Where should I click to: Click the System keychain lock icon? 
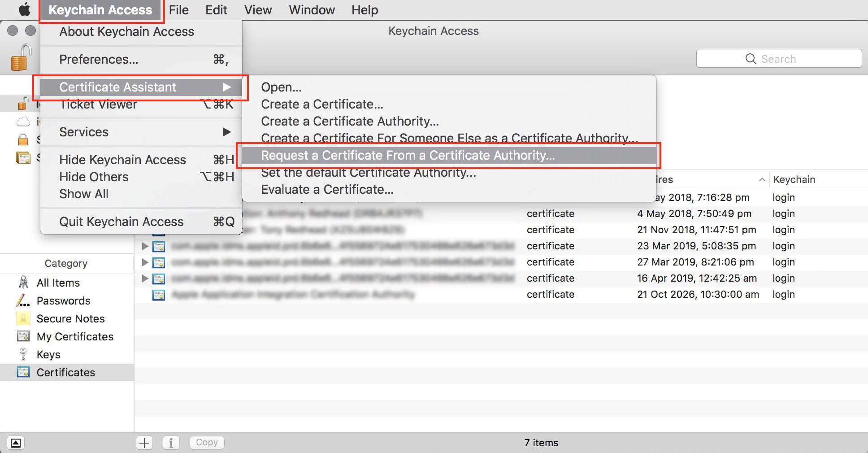[23, 139]
